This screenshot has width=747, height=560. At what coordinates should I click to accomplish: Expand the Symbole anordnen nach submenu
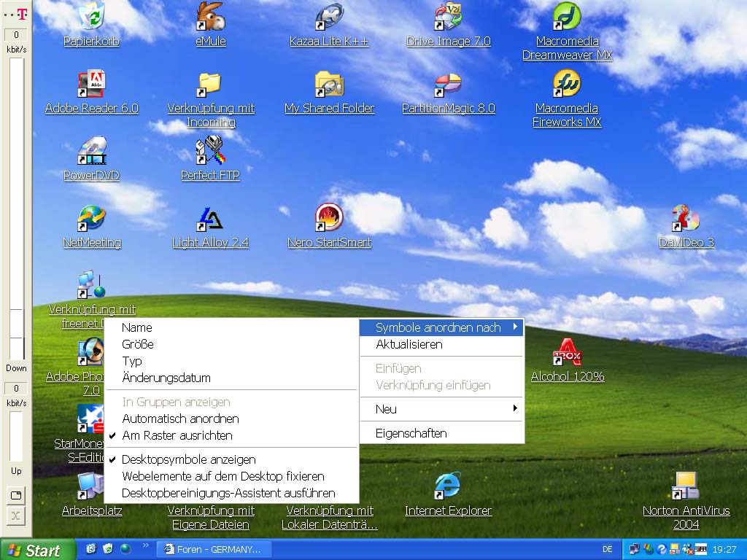point(441,327)
